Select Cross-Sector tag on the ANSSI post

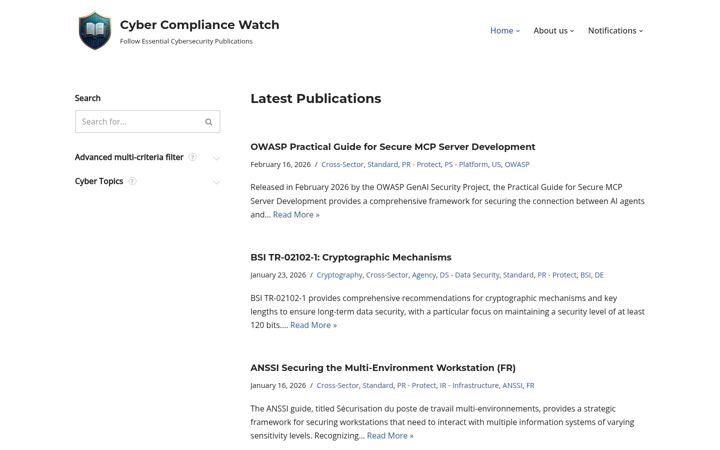pos(338,386)
